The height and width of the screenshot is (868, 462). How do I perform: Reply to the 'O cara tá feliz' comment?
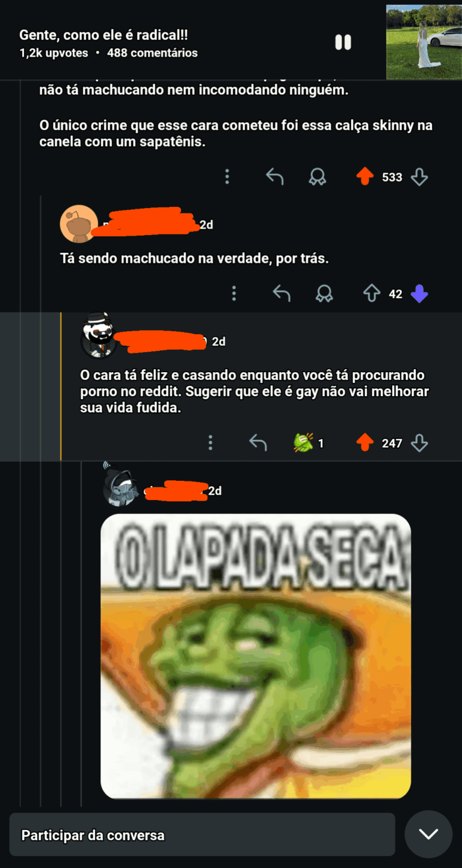pyautogui.click(x=258, y=443)
